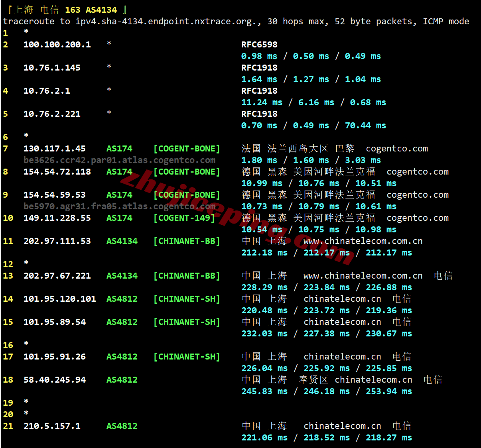Click [CHINANET-SH] tag on hop 15
This screenshot has height=448, width=481.
click(187, 322)
